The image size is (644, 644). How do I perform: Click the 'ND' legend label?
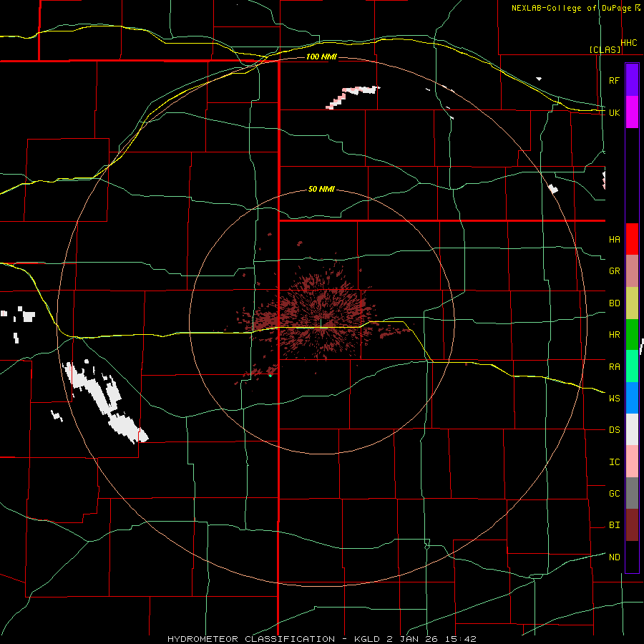click(x=614, y=557)
